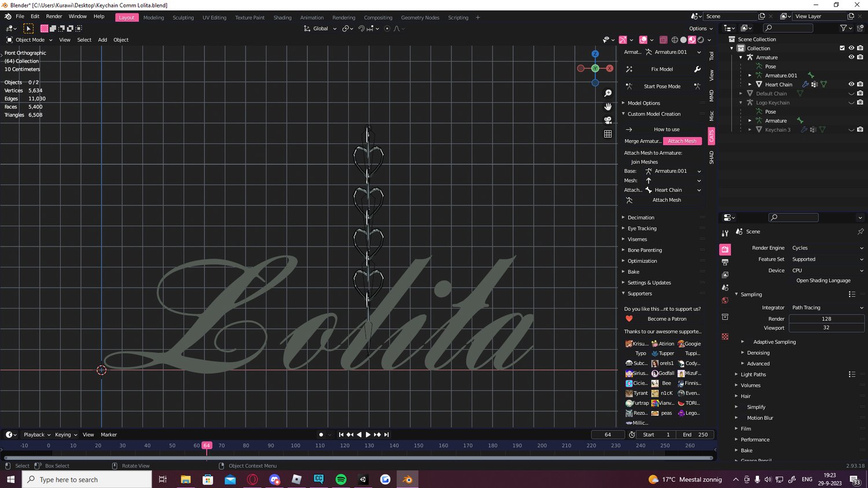Open the Add menu in viewport header

(102, 40)
